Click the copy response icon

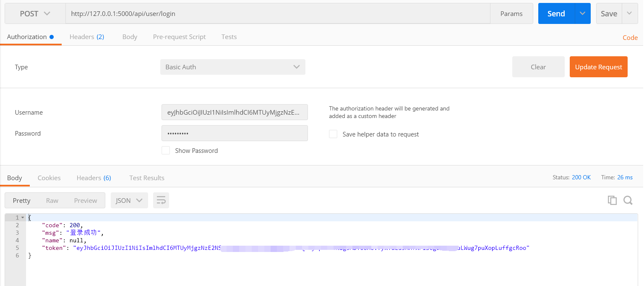[x=612, y=200]
